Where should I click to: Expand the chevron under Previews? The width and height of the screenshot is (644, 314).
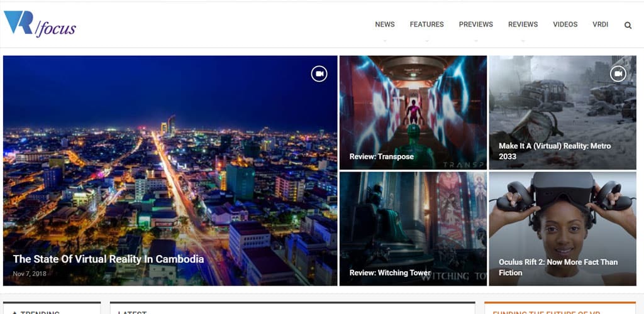[475, 40]
